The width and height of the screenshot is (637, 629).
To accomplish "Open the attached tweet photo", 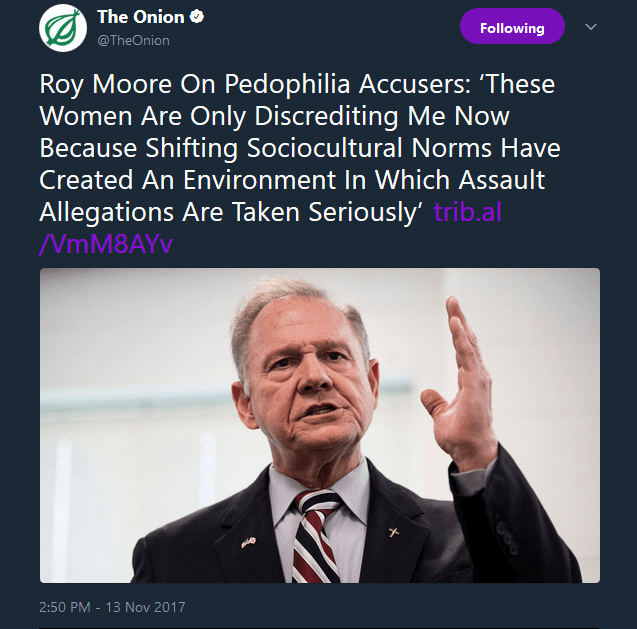I will point(320,425).
